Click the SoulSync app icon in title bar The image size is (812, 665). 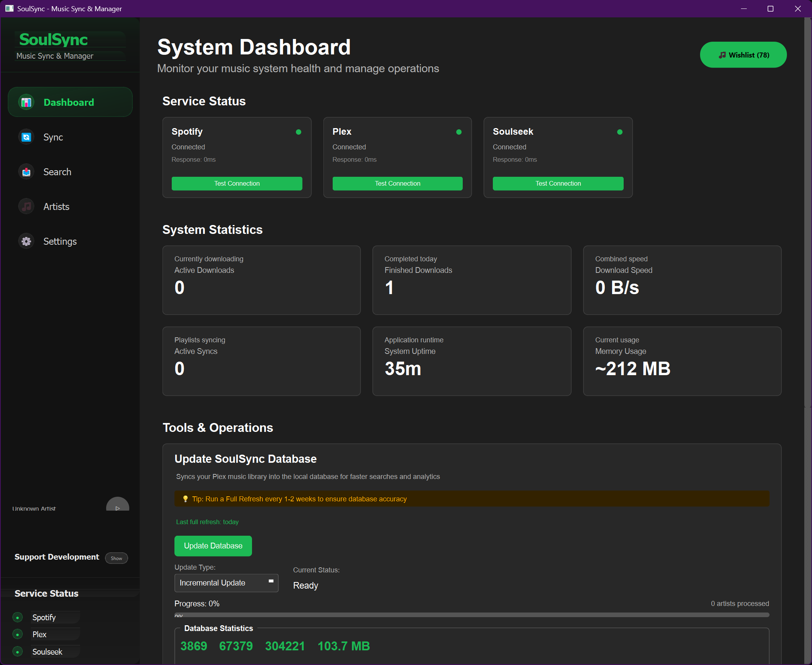(9, 8)
